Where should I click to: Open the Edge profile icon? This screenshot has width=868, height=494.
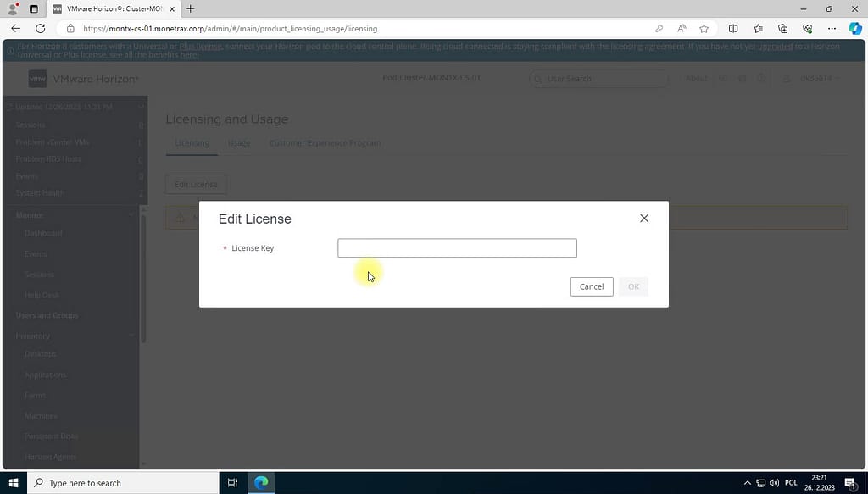click(13, 8)
